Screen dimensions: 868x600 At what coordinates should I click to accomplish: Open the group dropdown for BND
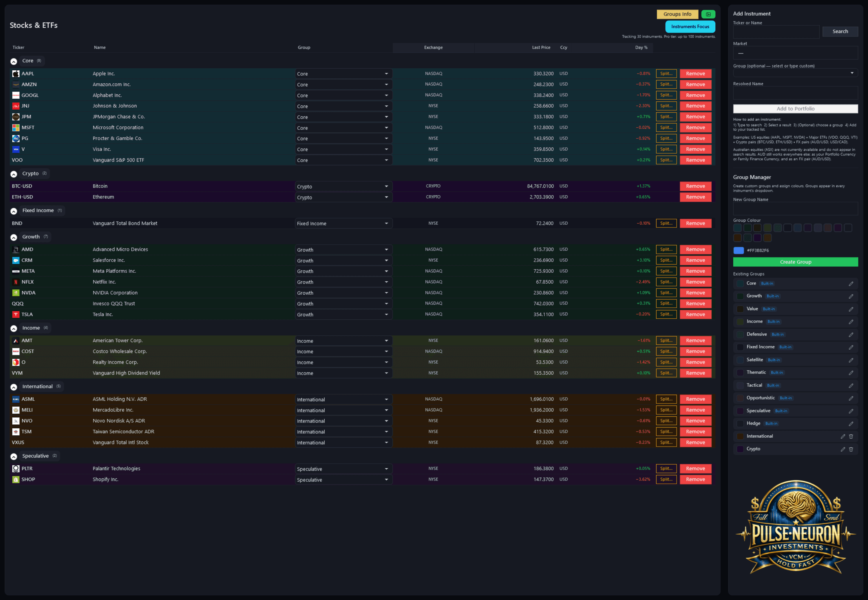pos(343,223)
